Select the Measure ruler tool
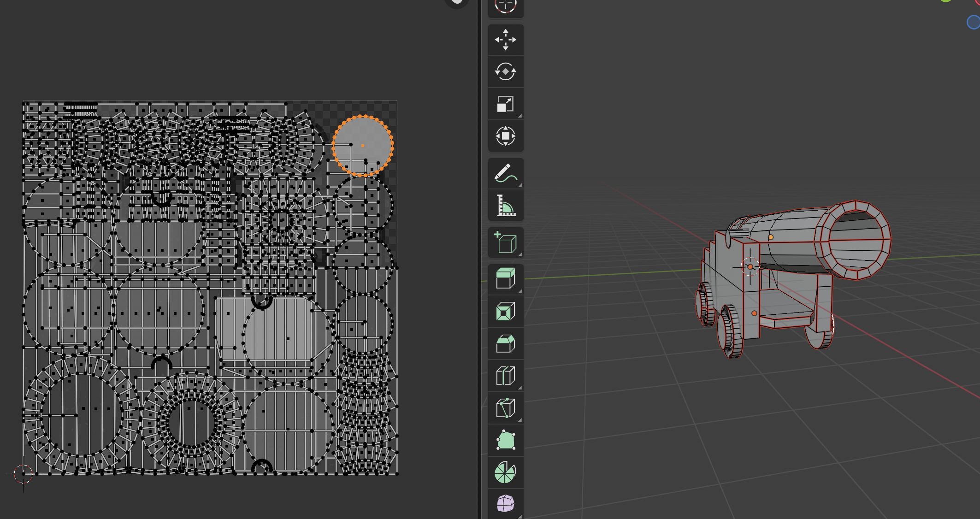The image size is (980, 519). pyautogui.click(x=506, y=206)
